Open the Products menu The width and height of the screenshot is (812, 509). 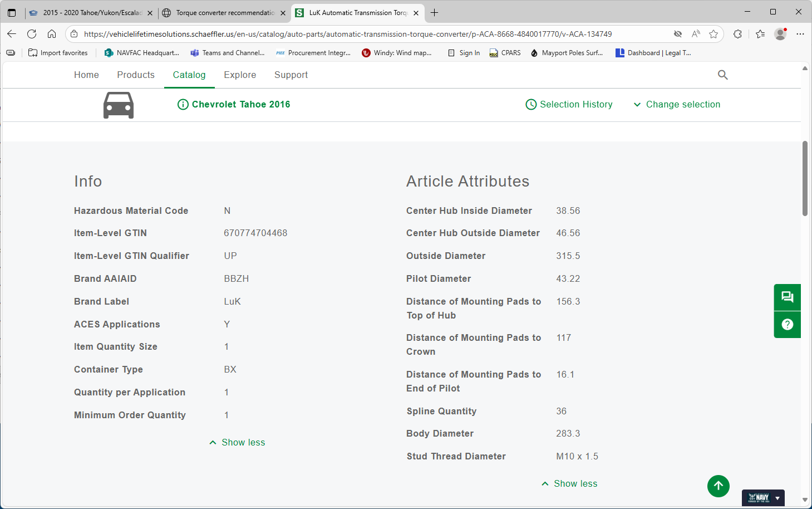point(136,75)
